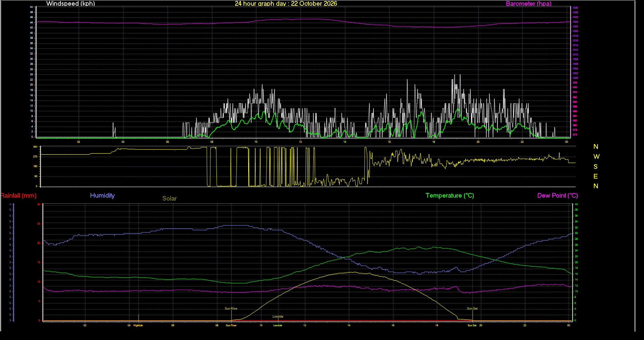
Task: Click the "90" wind direction axis value
Action: (x=36, y=176)
